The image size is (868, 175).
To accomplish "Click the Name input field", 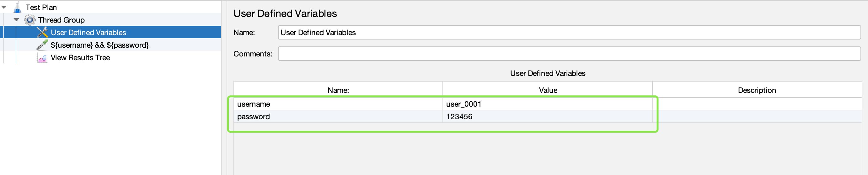I will click(569, 32).
